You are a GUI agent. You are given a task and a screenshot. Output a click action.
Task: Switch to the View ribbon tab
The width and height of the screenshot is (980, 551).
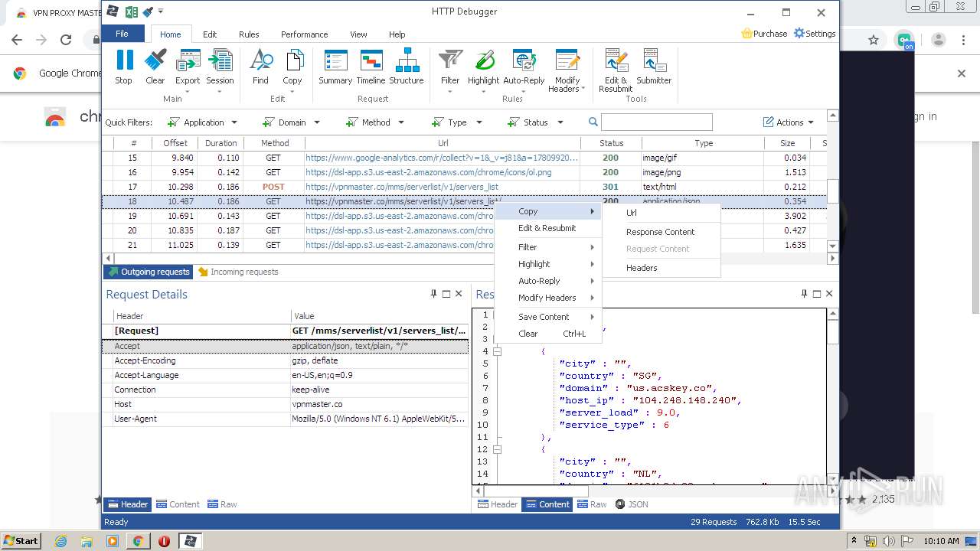click(x=358, y=34)
